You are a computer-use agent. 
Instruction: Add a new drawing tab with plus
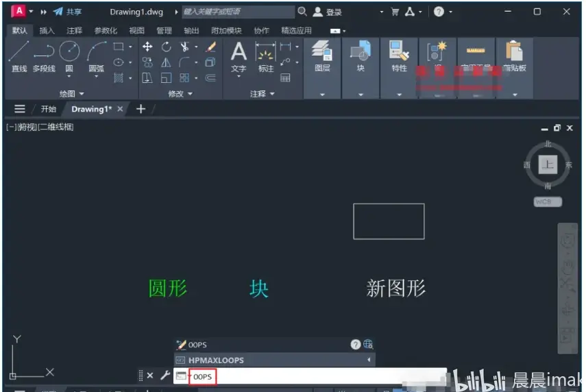point(141,109)
